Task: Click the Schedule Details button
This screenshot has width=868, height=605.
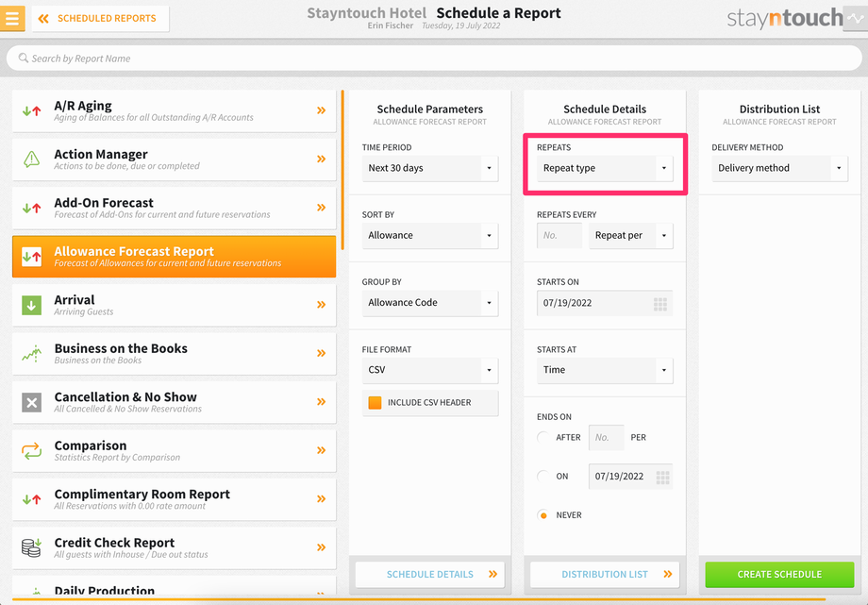Action: coord(430,575)
